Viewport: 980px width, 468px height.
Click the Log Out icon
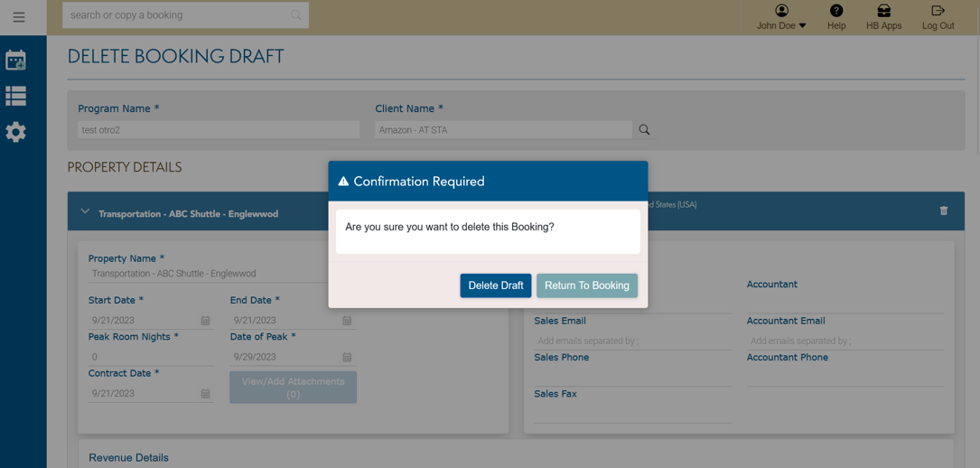[938, 11]
